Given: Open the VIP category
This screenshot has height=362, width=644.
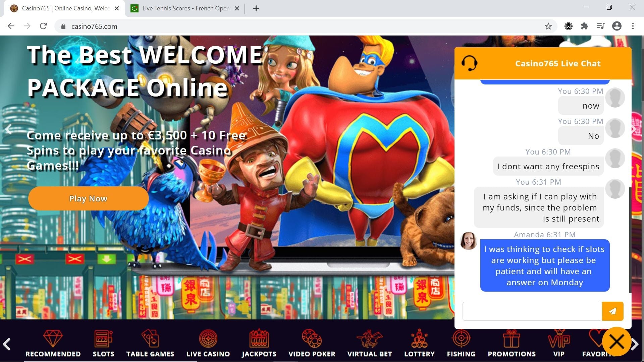Looking at the screenshot, I should click(x=559, y=343).
